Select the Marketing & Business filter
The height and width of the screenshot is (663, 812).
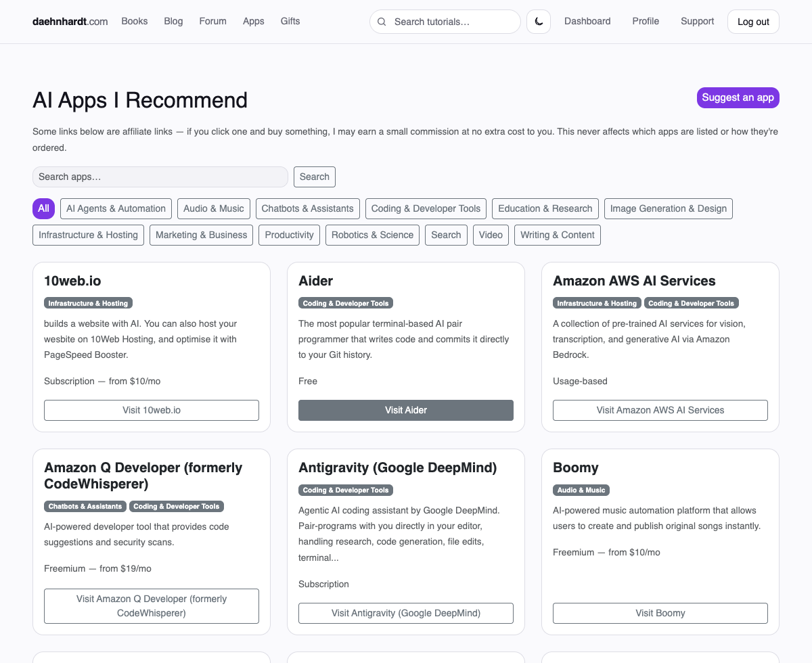click(202, 235)
